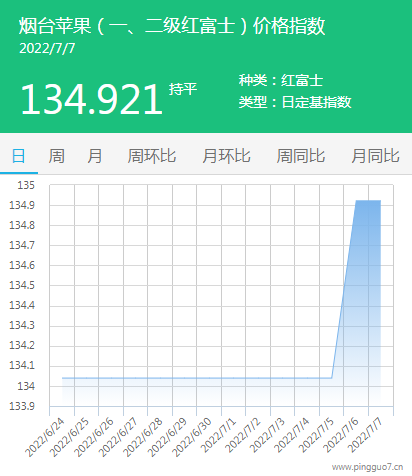Click the 134.921 index value
Viewport: 412px width, 476px height.
92,99
